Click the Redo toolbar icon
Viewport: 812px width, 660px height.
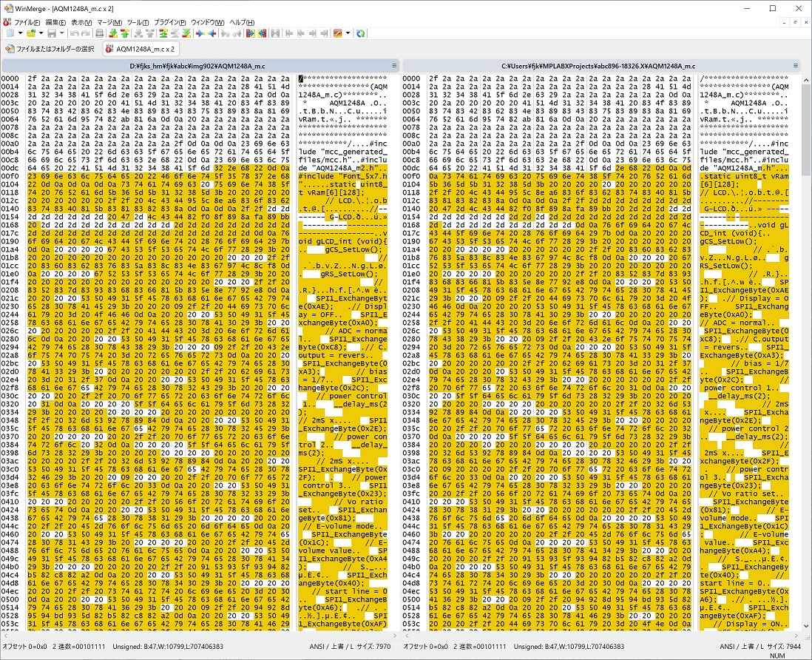pos(86,33)
